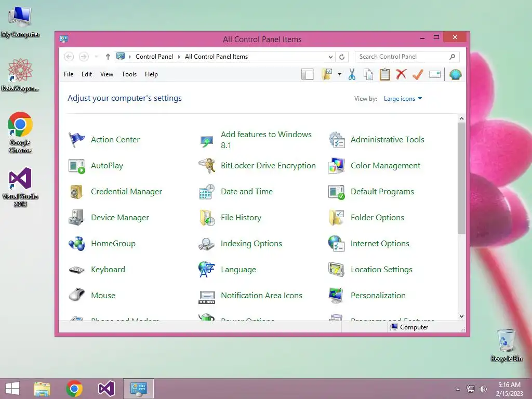Click the red X Delete toolbar icon

[x=402, y=74]
